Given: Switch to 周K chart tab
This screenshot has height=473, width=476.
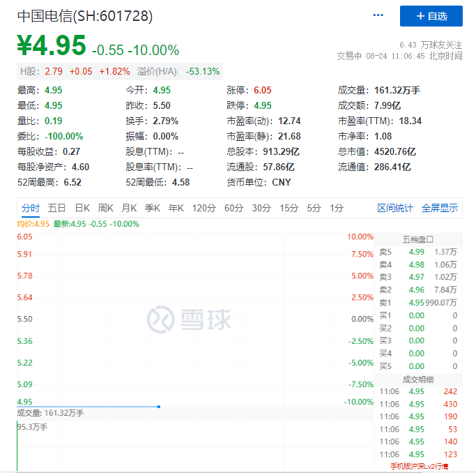Looking at the screenshot, I should pyautogui.click(x=106, y=208).
